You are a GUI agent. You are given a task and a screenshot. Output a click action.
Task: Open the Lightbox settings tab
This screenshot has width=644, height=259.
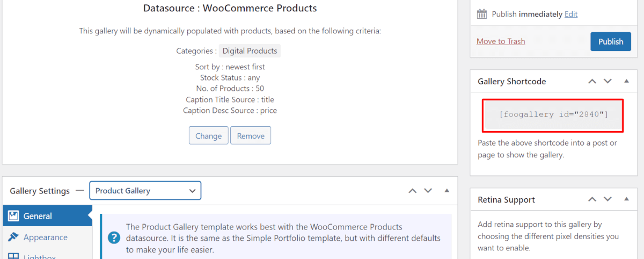coord(47,256)
